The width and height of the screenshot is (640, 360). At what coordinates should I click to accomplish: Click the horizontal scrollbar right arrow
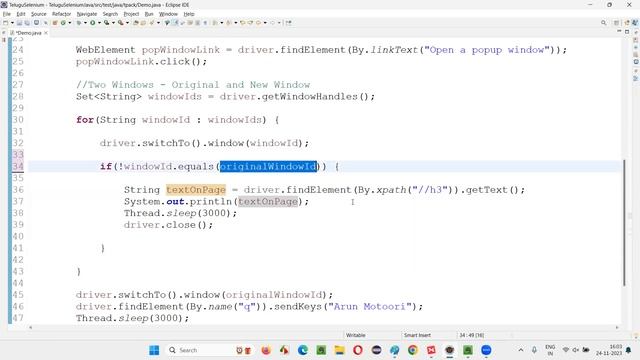[x=617, y=327]
